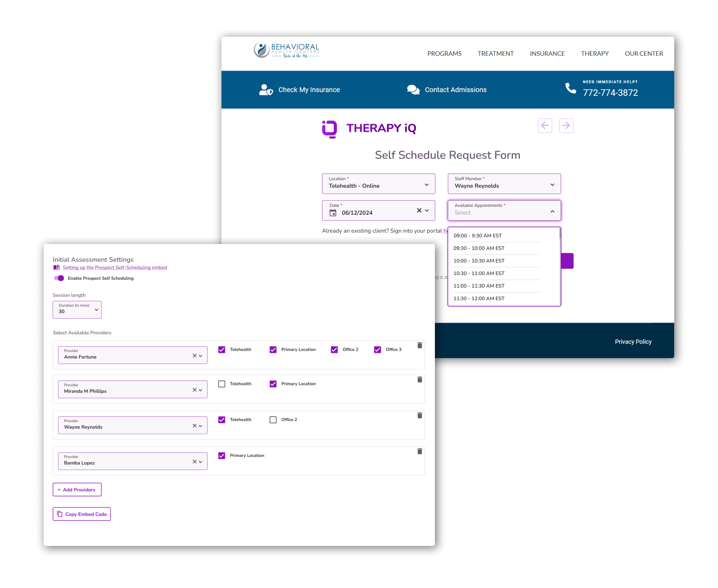Uncheck Office 3 for Annie Fortune
718x588 pixels.
(x=378, y=350)
